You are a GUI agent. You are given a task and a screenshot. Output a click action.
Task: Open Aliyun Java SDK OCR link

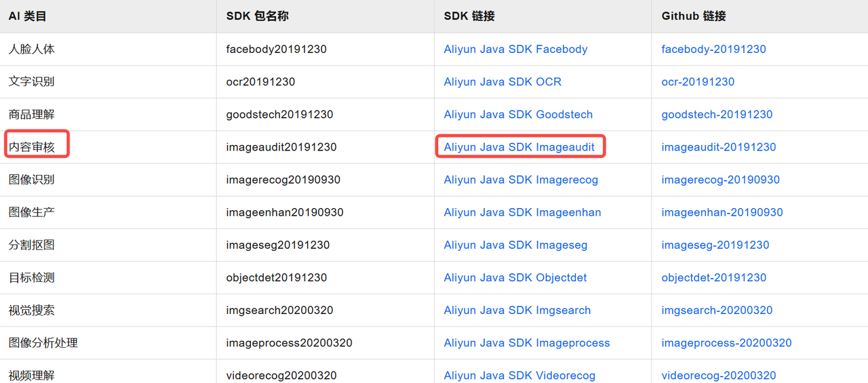[x=502, y=81]
